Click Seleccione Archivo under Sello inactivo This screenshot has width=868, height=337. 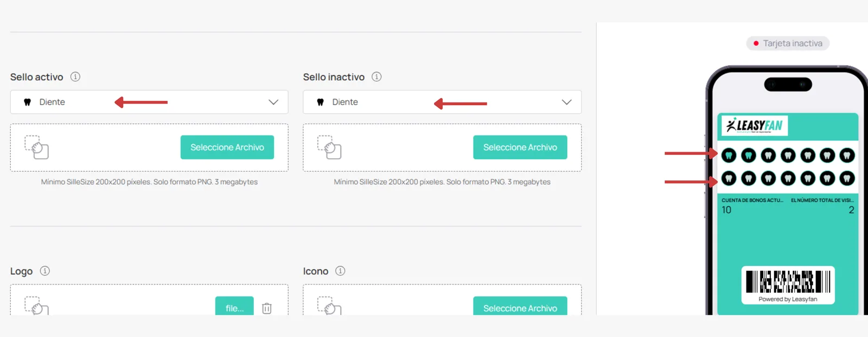point(520,147)
